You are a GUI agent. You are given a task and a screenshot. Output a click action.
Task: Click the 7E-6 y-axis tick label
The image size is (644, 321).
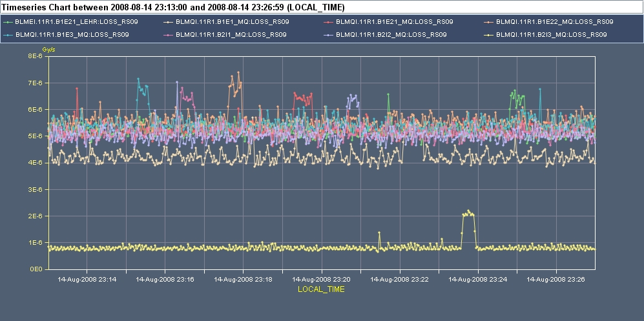pos(36,83)
